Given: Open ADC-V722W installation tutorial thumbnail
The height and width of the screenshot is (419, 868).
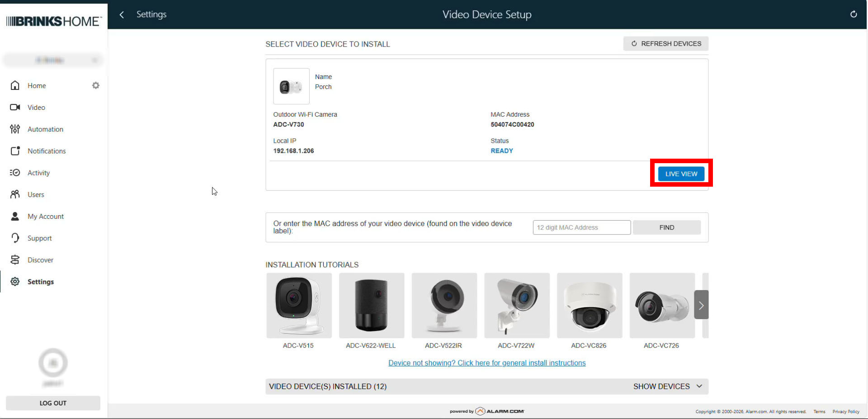Looking at the screenshot, I should (517, 306).
